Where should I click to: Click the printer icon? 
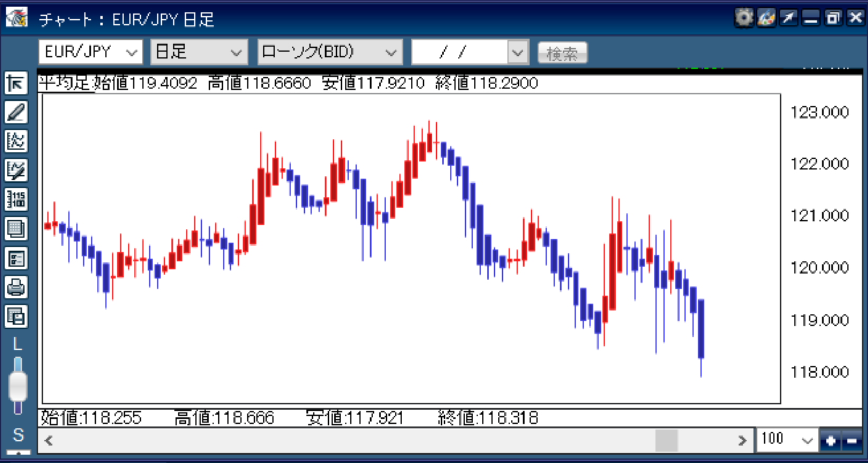[16, 288]
